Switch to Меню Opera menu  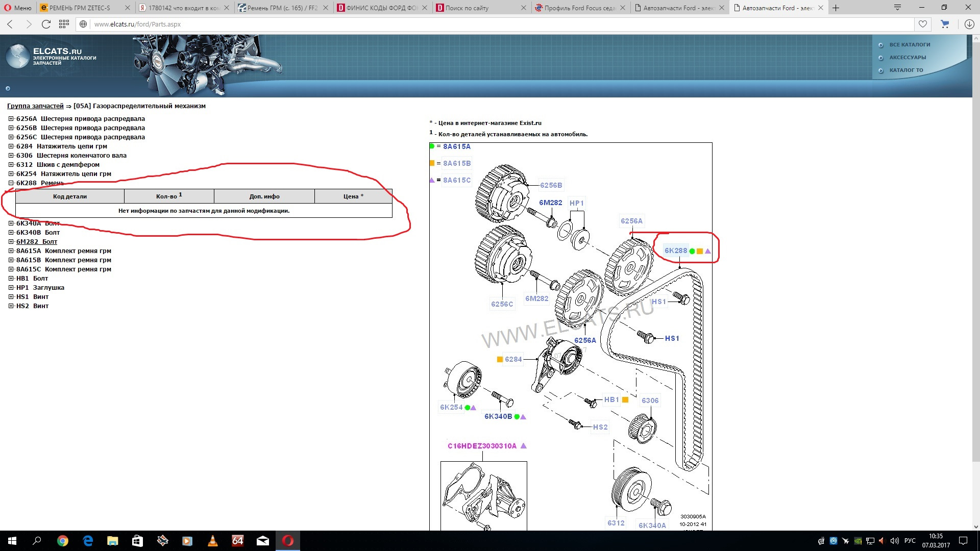click(x=18, y=8)
